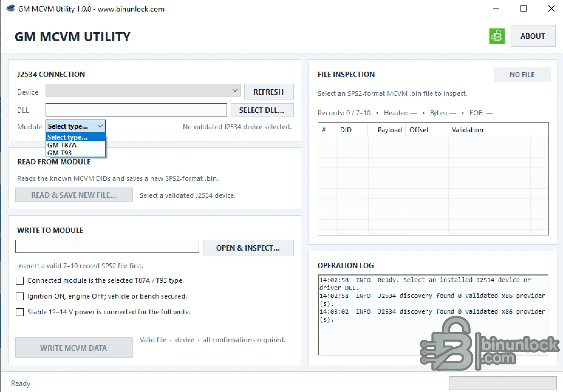Click the '#' column header
The width and height of the screenshot is (563, 392).
tap(327, 130)
